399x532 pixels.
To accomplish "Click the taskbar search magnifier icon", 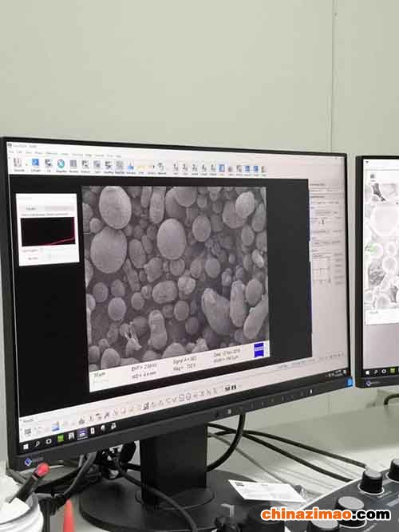I will (x=37, y=443).
